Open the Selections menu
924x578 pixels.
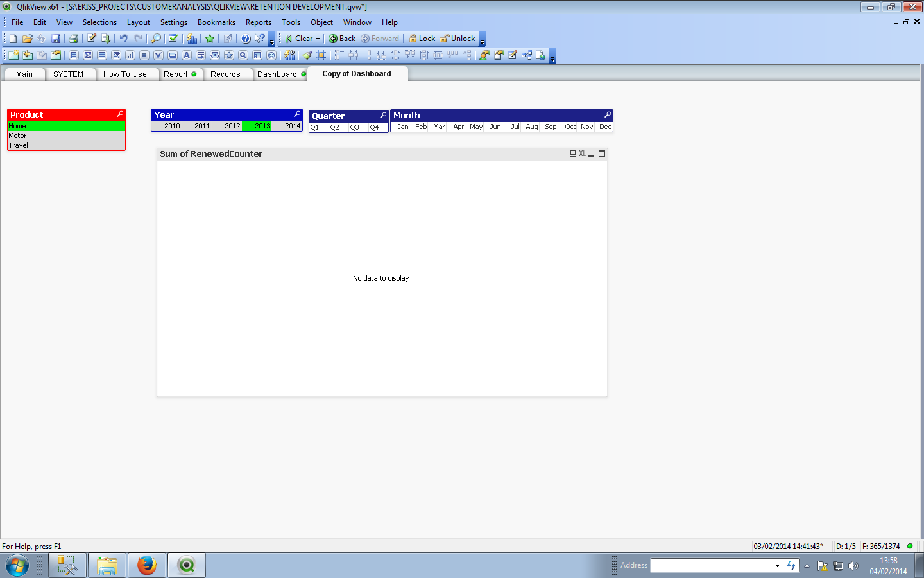(99, 22)
